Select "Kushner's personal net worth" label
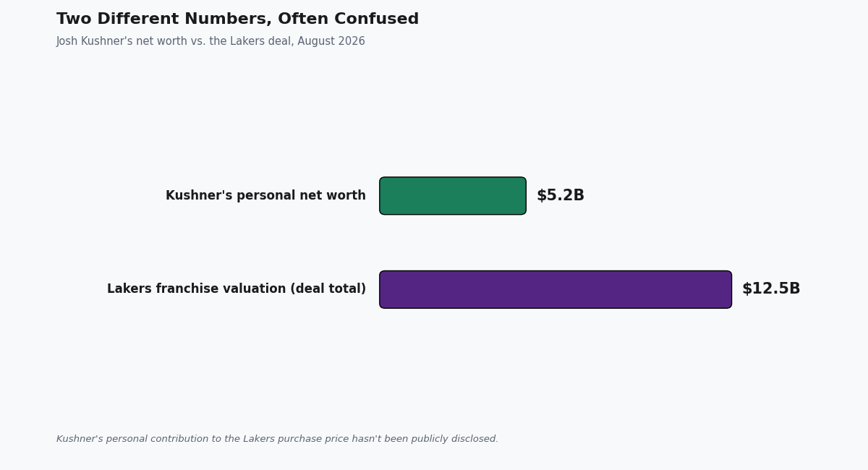Viewport: 868px width, 470px height. coord(265,196)
